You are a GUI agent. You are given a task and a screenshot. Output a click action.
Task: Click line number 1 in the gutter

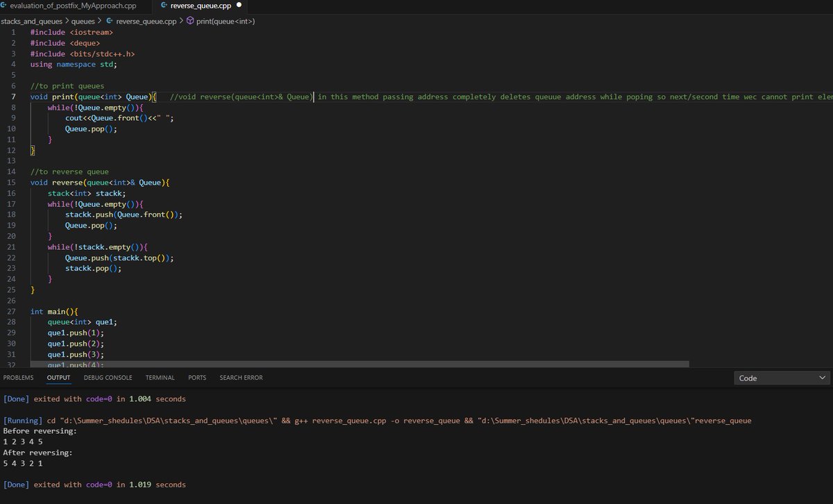[14, 32]
